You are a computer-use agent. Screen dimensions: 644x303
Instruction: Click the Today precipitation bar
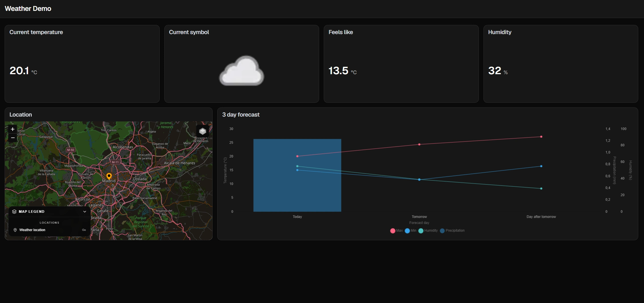(x=297, y=175)
